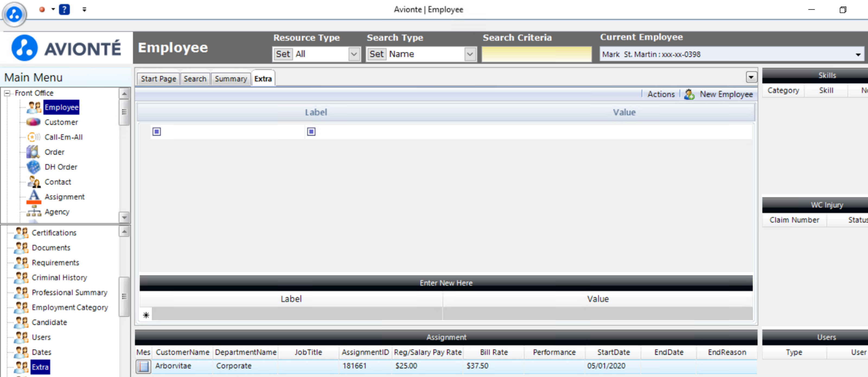Switch to the Summary tab

231,79
